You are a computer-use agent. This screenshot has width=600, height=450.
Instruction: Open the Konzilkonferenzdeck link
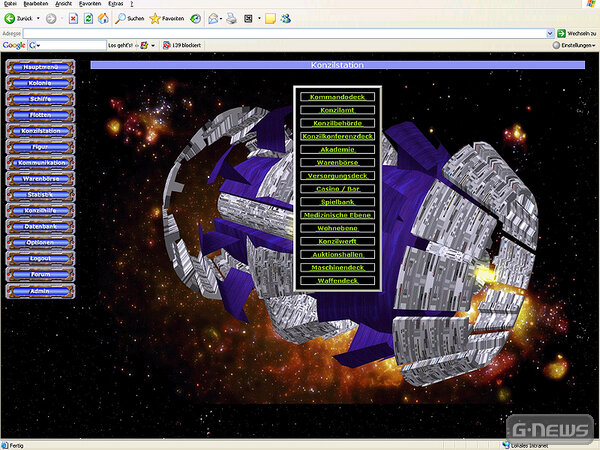point(338,136)
